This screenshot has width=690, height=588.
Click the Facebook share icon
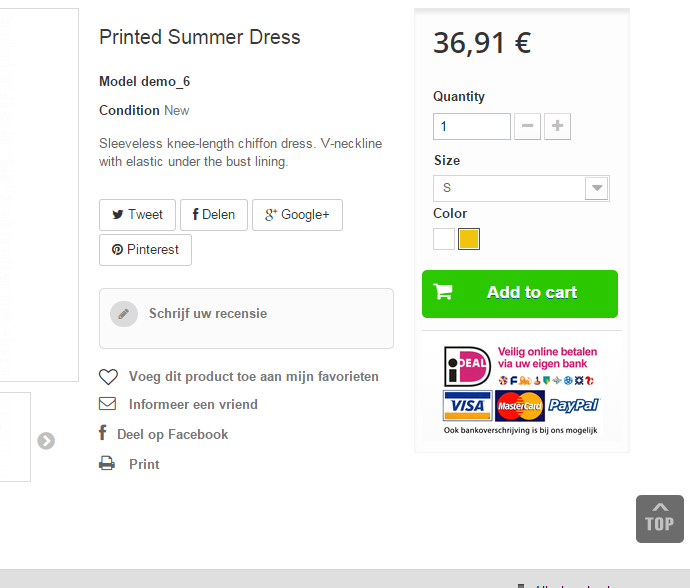point(103,433)
